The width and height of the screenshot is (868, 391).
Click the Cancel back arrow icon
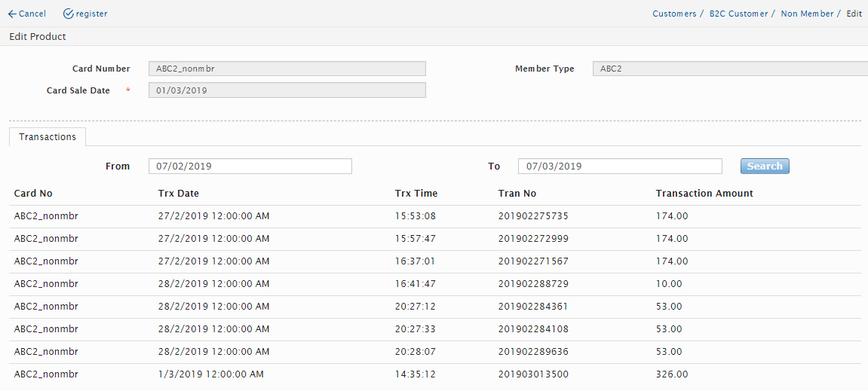coord(12,14)
